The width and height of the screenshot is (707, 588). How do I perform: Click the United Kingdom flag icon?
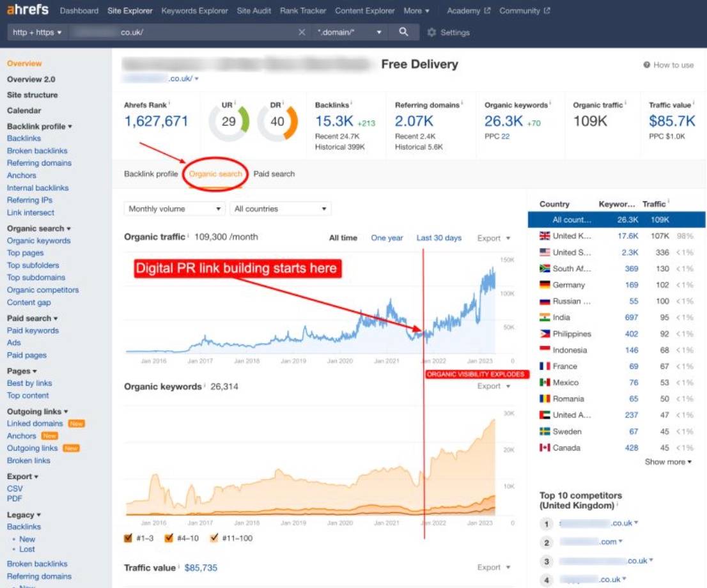(x=545, y=236)
